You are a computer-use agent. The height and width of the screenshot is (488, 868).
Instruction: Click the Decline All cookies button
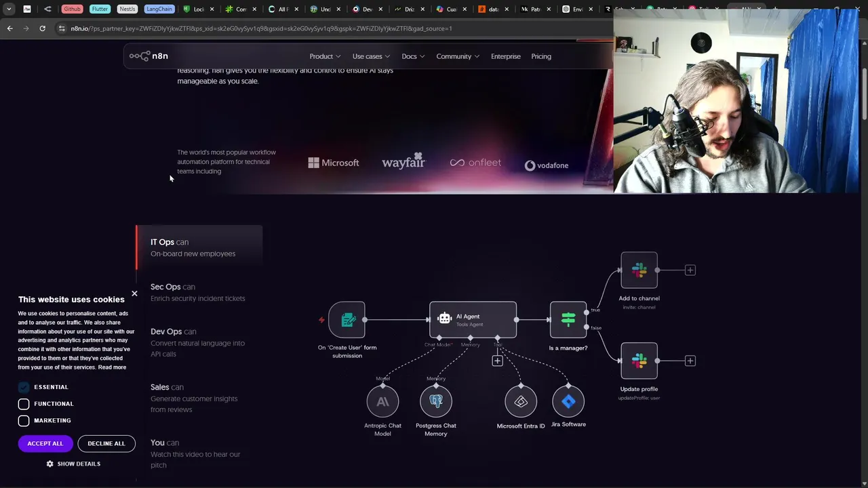[x=106, y=443]
